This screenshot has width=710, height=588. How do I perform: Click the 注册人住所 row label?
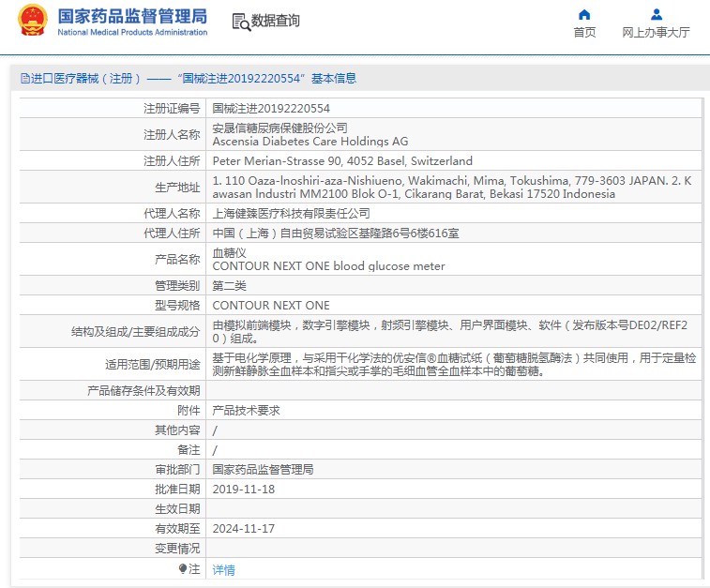point(172,161)
